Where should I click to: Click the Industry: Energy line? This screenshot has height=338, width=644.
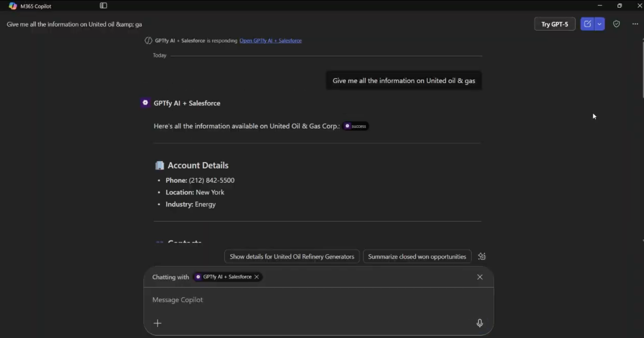click(190, 204)
